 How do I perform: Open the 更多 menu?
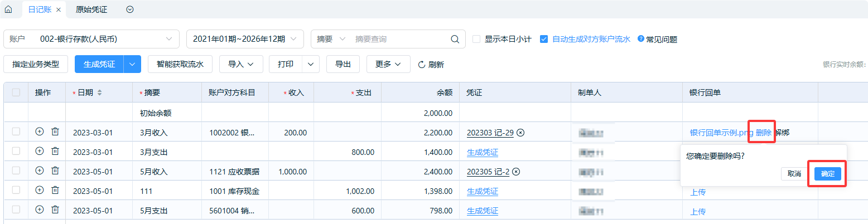click(388, 64)
